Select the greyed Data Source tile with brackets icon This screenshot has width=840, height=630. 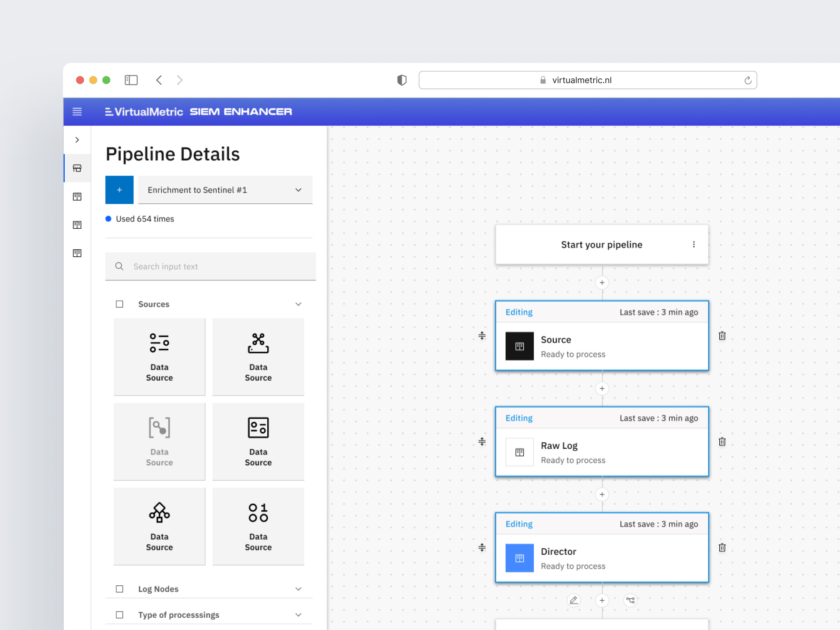pyautogui.click(x=159, y=441)
